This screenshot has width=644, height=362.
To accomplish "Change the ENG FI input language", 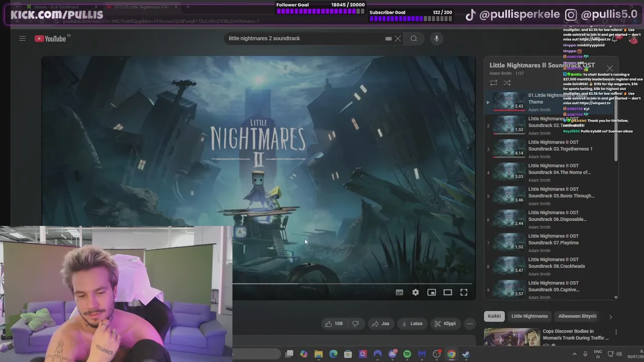I will pyautogui.click(x=598, y=354).
